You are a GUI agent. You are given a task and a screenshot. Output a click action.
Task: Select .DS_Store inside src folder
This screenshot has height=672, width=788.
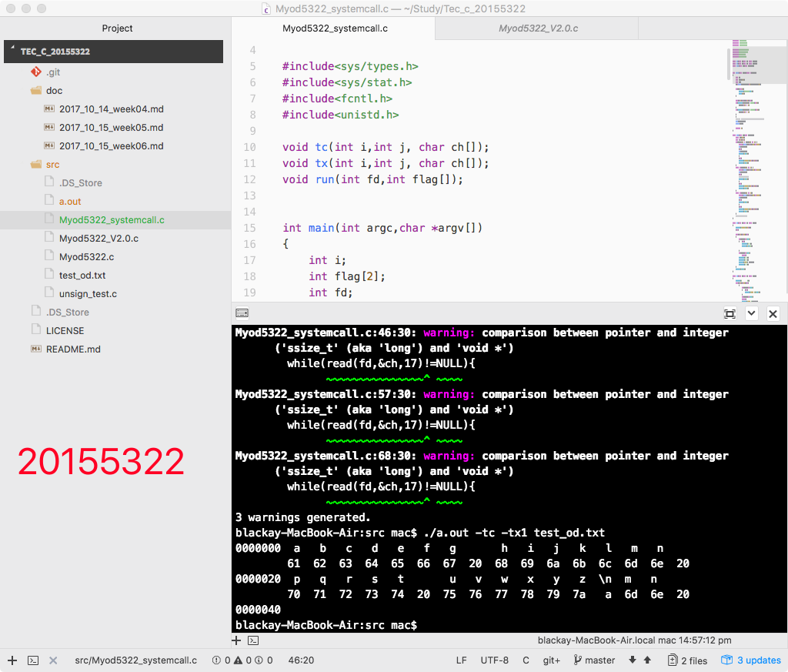point(80,183)
